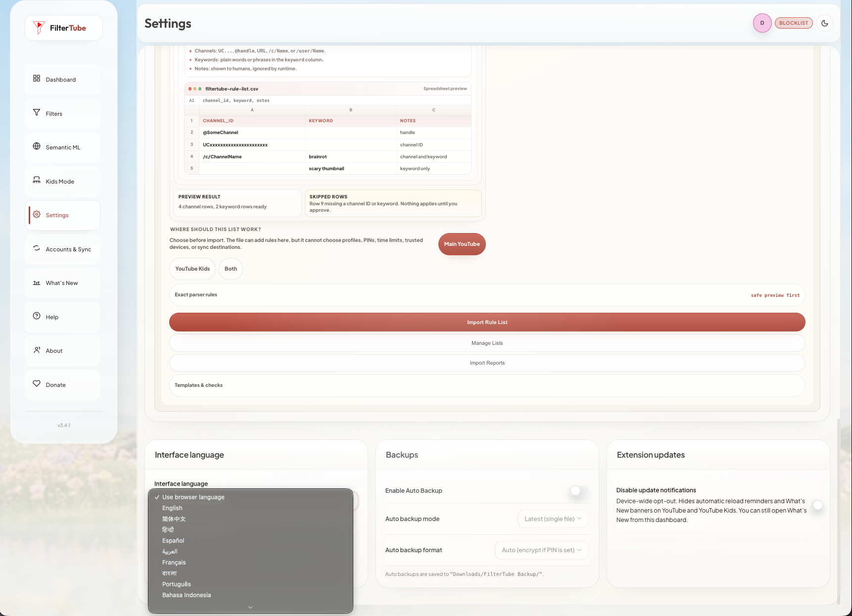Show more languages via down chevron
This screenshot has width=852, height=616.
[x=250, y=607]
